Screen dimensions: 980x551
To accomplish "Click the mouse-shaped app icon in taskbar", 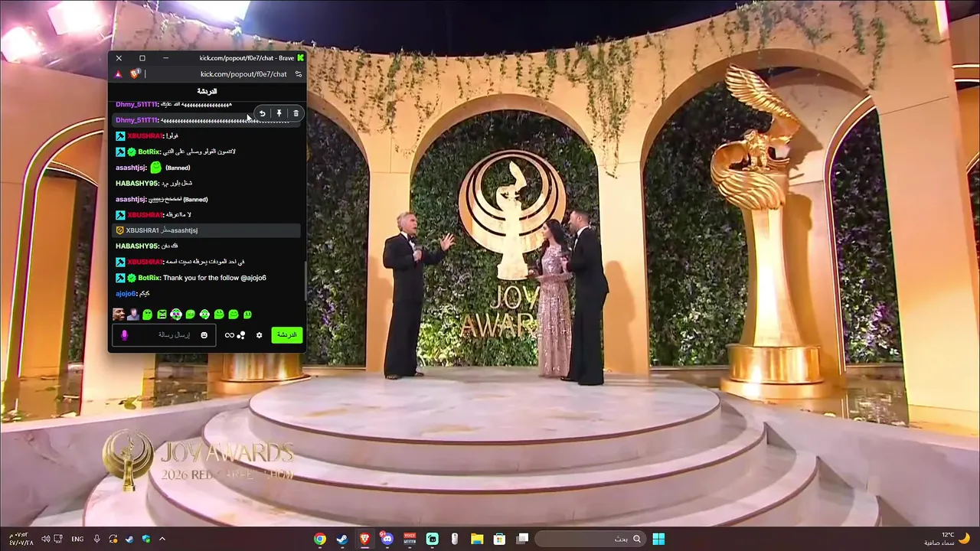I will [x=455, y=539].
